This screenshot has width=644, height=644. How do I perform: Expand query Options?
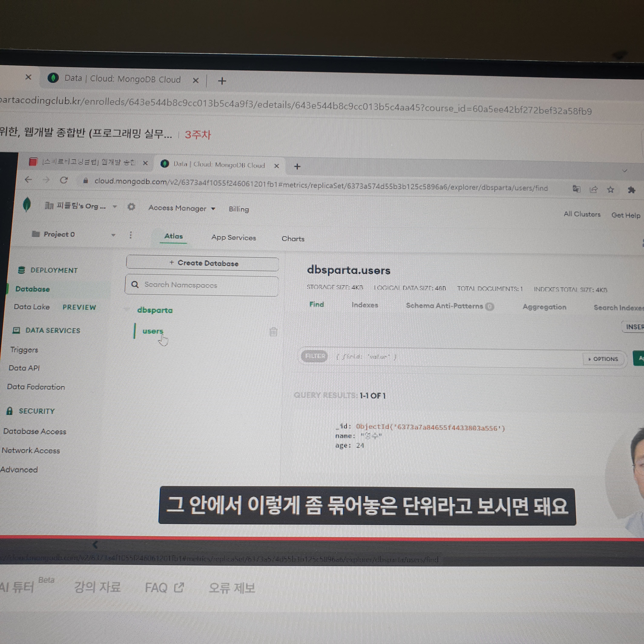pos(603,359)
